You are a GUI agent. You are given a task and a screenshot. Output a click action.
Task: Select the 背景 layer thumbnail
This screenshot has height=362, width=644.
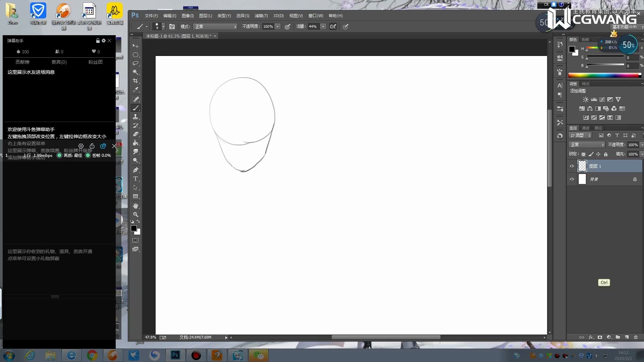(x=582, y=179)
